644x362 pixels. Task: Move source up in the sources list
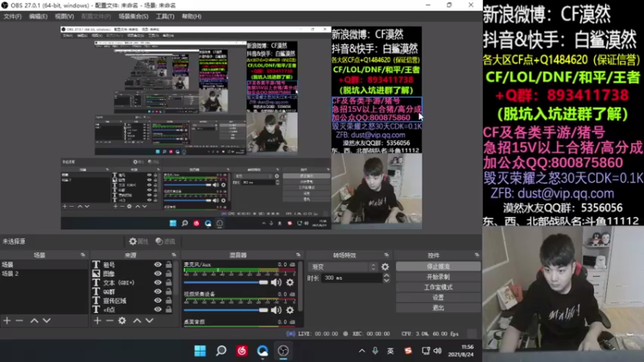137,320
